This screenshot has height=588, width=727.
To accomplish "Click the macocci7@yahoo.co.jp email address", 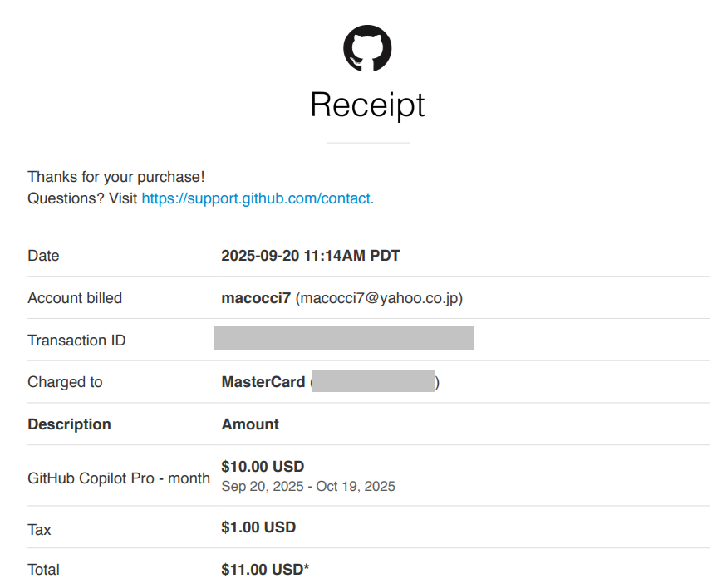I will click(379, 297).
